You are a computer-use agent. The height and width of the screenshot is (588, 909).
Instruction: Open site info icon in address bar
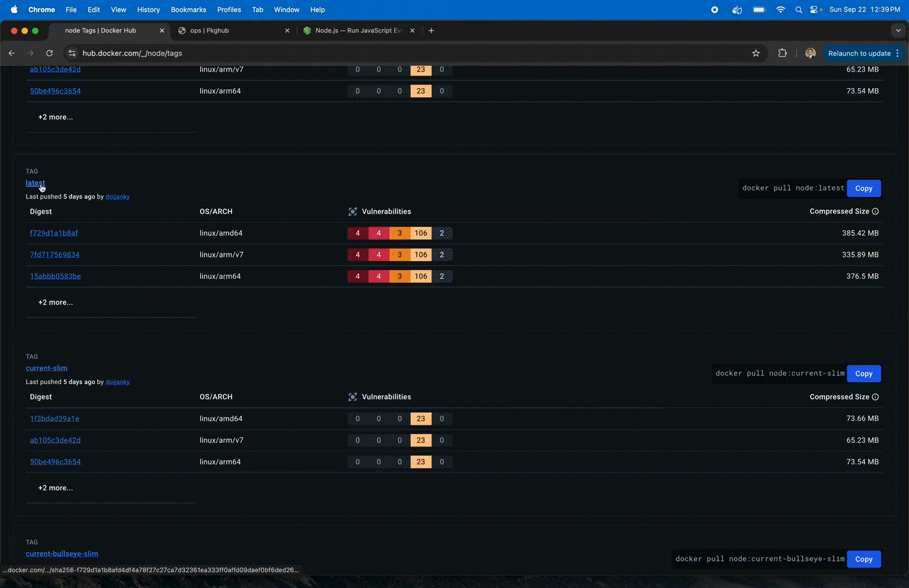pos(72,53)
